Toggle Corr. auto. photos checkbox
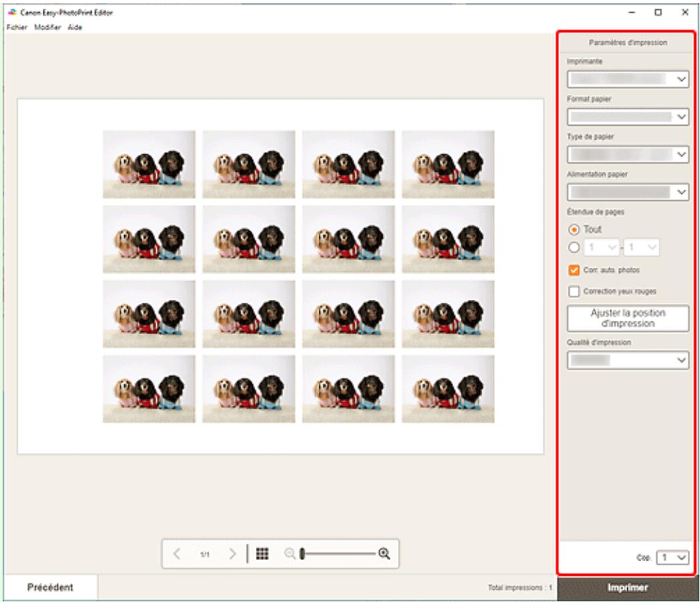The image size is (700, 602). click(574, 270)
